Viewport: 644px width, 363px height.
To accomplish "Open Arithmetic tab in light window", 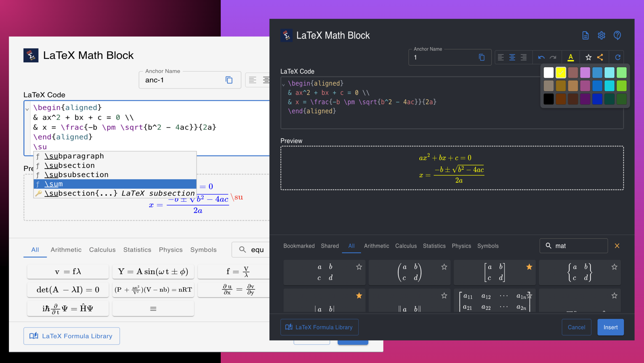I will pos(66,250).
